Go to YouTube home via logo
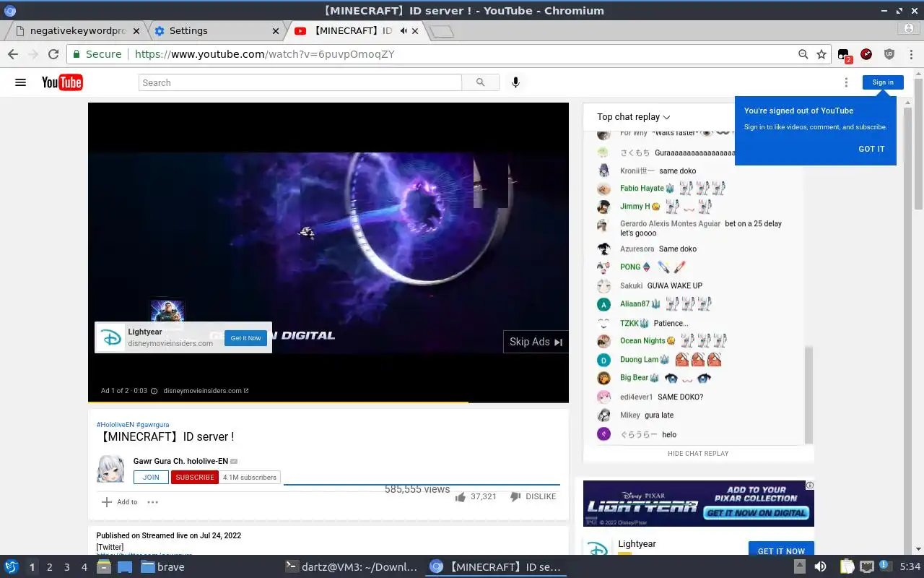924x578 pixels. pyautogui.click(x=62, y=82)
